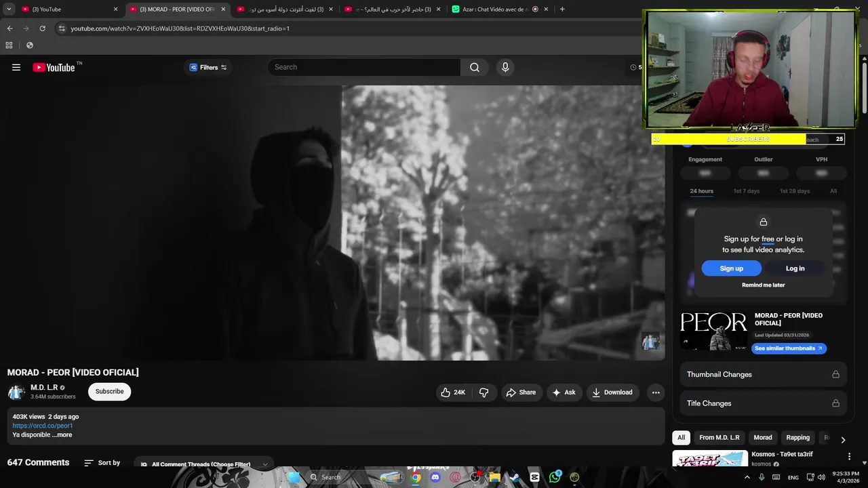Expand the locked Title Changes section

(763, 403)
